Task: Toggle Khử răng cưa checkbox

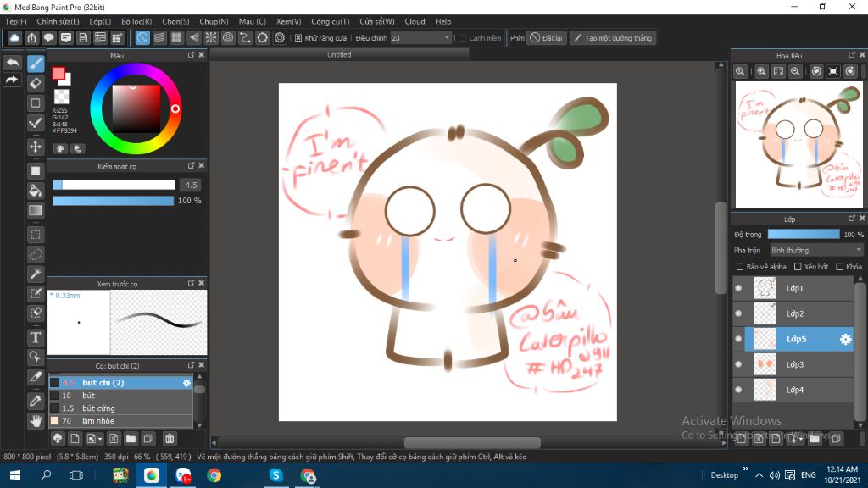Action: [x=298, y=38]
